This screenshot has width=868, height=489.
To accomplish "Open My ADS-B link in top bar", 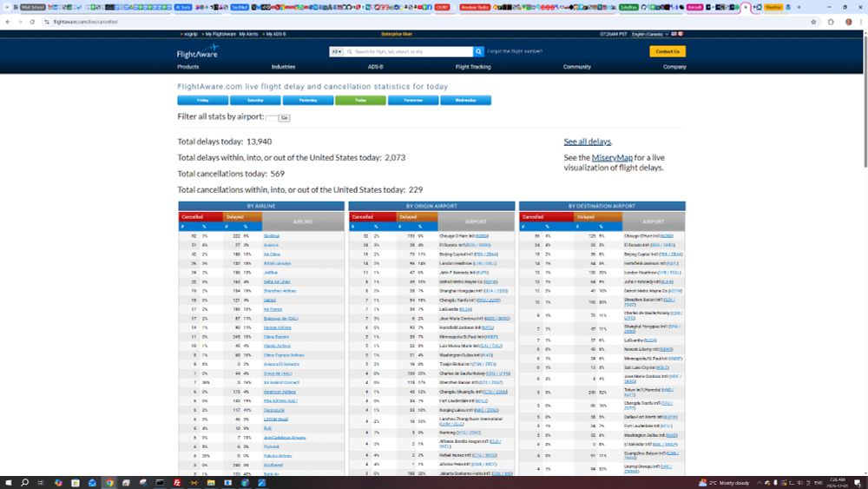I will click(274, 35).
